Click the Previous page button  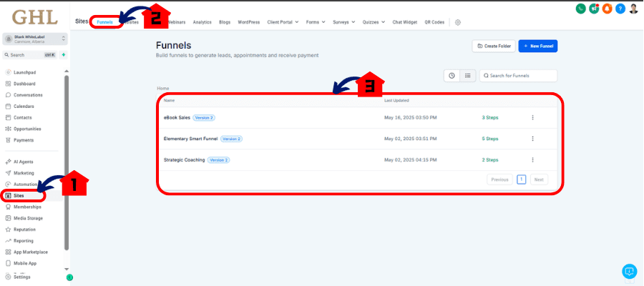(x=500, y=179)
